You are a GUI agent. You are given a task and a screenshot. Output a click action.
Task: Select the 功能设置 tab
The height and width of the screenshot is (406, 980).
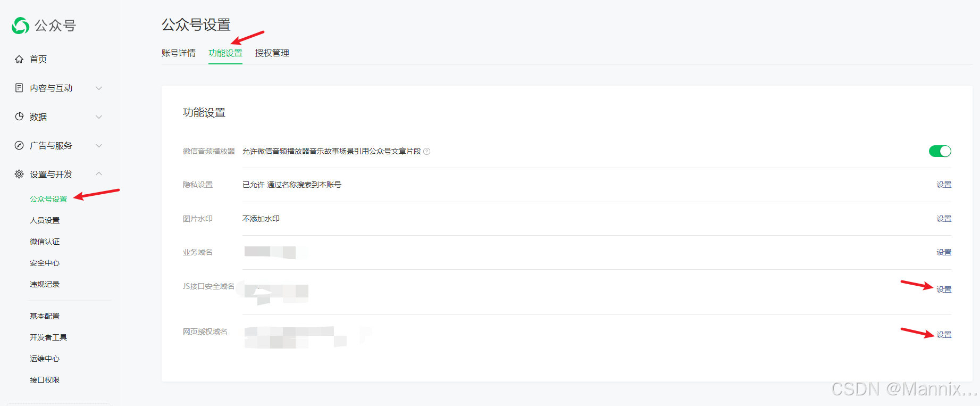click(225, 53)
